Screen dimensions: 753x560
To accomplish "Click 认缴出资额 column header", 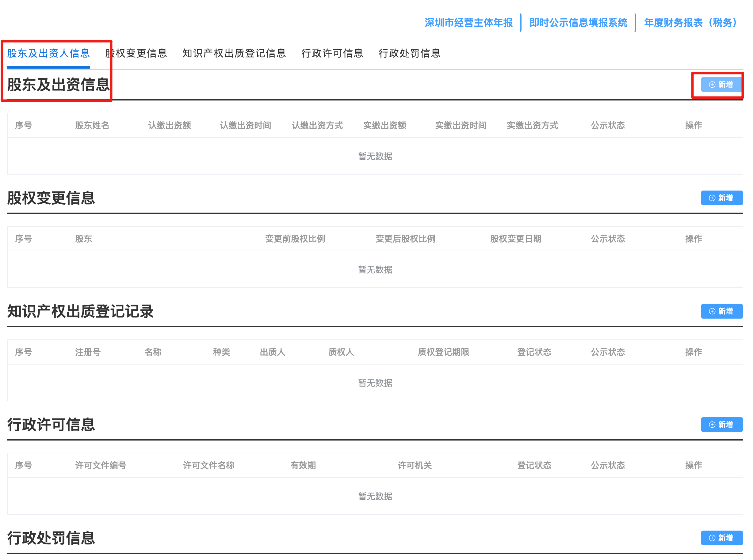I will (x=169, y=125).
